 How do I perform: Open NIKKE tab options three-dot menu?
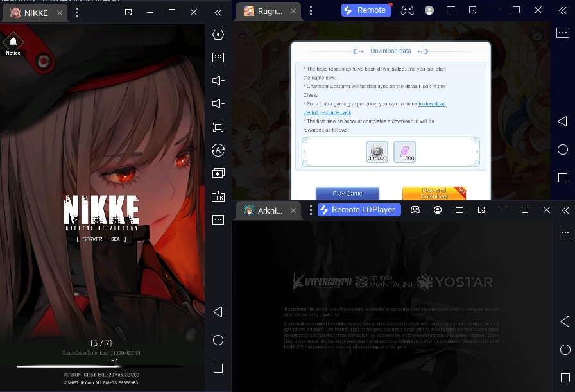point(77,12)
